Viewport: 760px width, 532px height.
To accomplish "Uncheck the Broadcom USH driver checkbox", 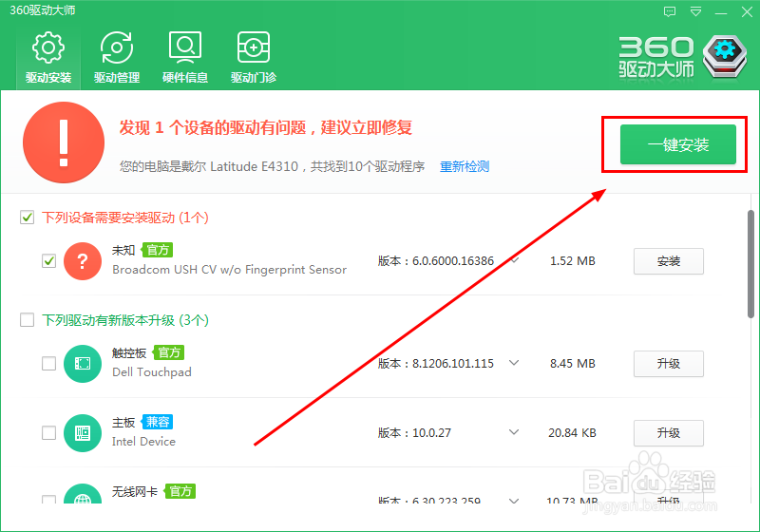I will (49, 260).
